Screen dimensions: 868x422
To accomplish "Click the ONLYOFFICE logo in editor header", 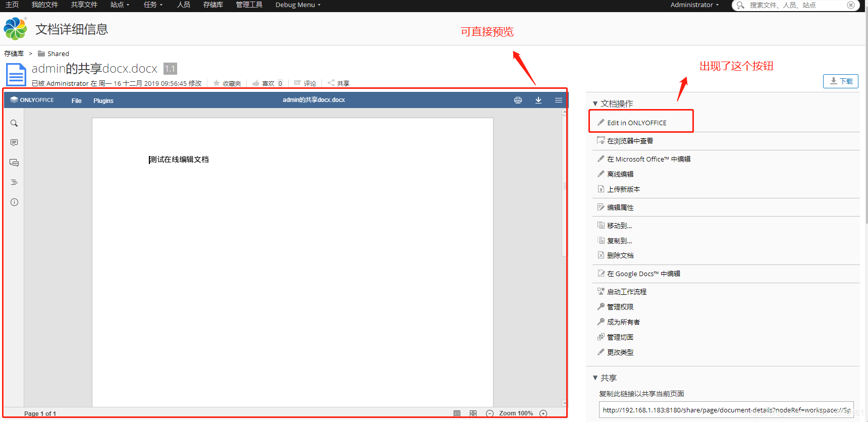I will (x=32, y=100).
